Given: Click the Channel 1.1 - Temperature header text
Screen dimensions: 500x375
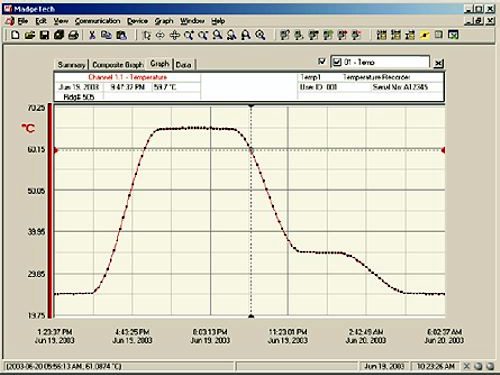Looking at the screenshot, I should (128, 77).
